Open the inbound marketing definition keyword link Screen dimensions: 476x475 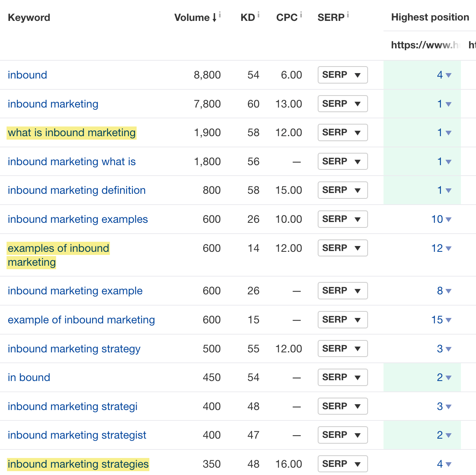tap(76, 190)
